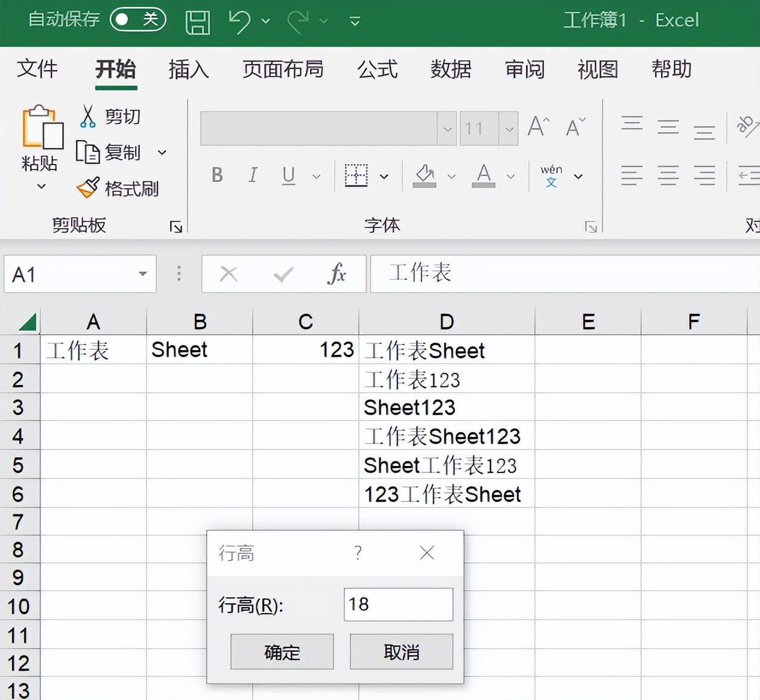Open the font size dropdown
Viewport: 760px width, 700px height.
click(510, 128)
